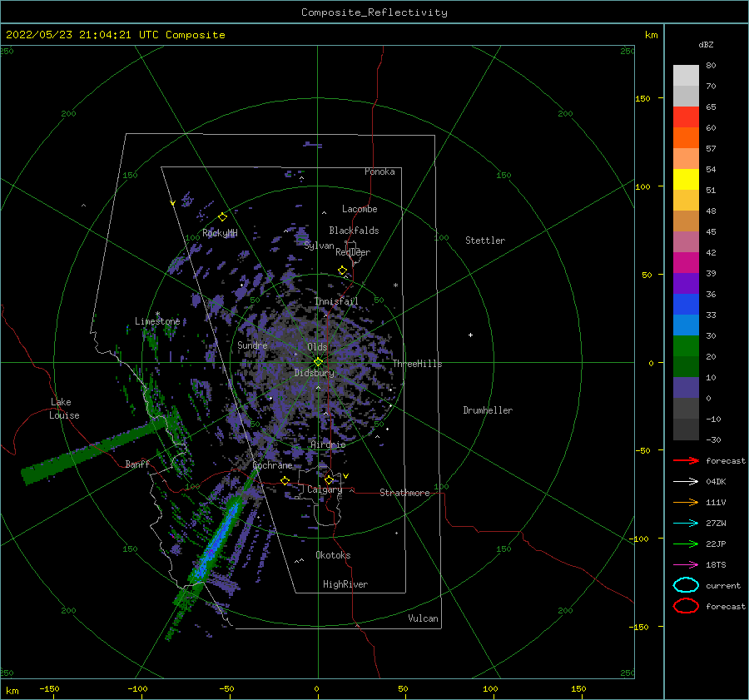Click the Limestone label
Image resolution: width=749 pixels, height=700 pixels.
tap(157, 321)
